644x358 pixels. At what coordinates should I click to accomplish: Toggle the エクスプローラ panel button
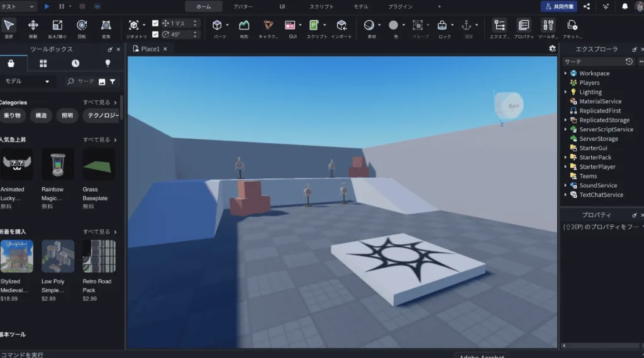499,25
